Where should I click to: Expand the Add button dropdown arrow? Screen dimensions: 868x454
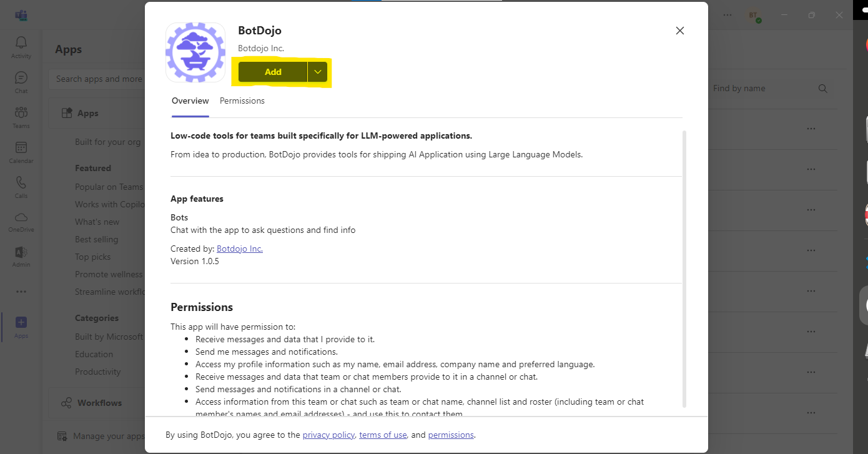click(318, 72)
